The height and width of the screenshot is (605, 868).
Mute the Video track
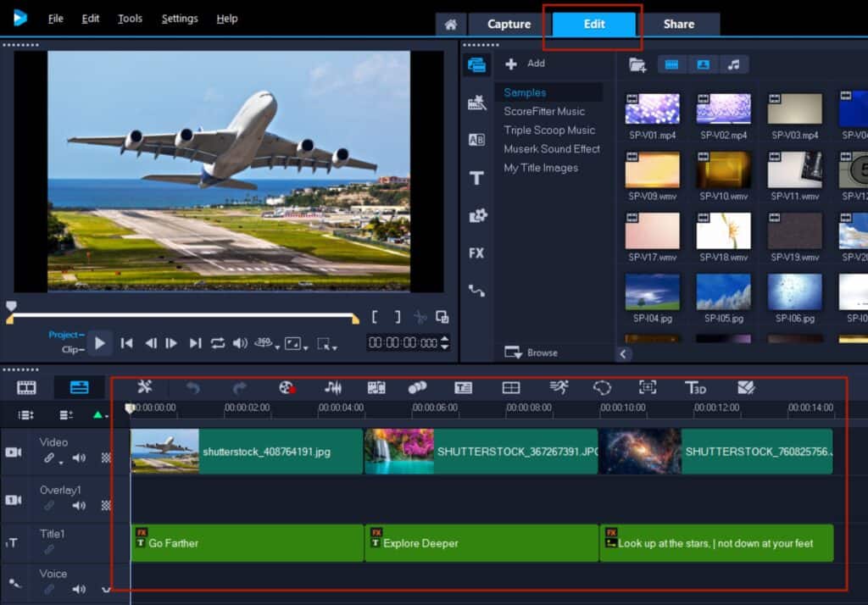click(79, 458)
